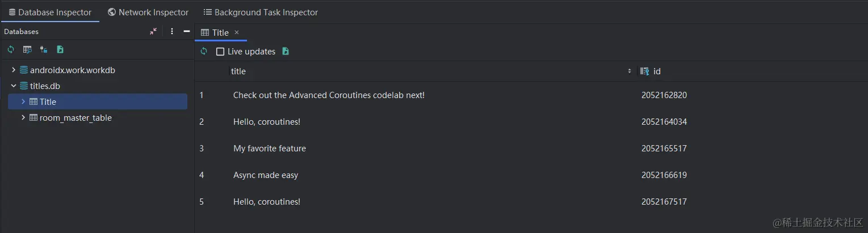Click keep database connections open icon
The image size is (868, 233).
[x=43, y=50]
